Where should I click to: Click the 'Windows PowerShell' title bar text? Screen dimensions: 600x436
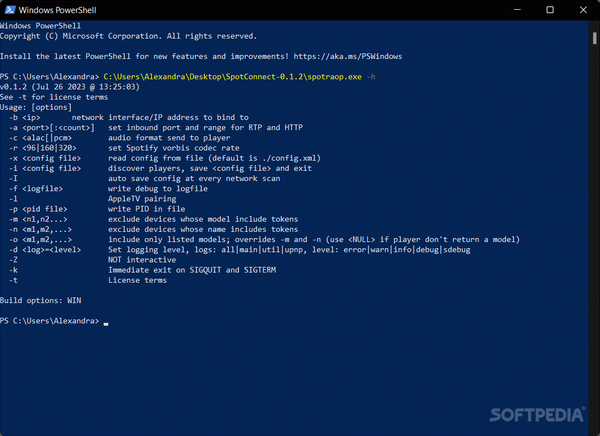click(x=57, y=10)
